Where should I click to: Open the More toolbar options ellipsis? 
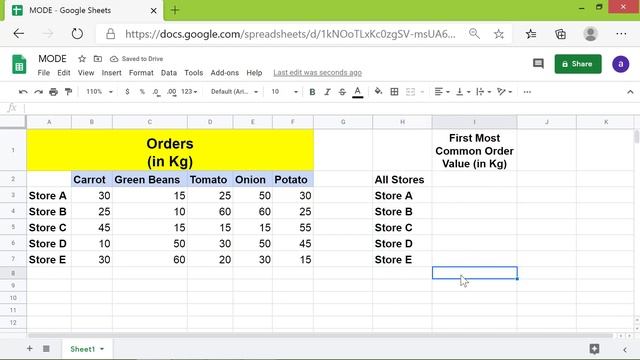point(527,92)
